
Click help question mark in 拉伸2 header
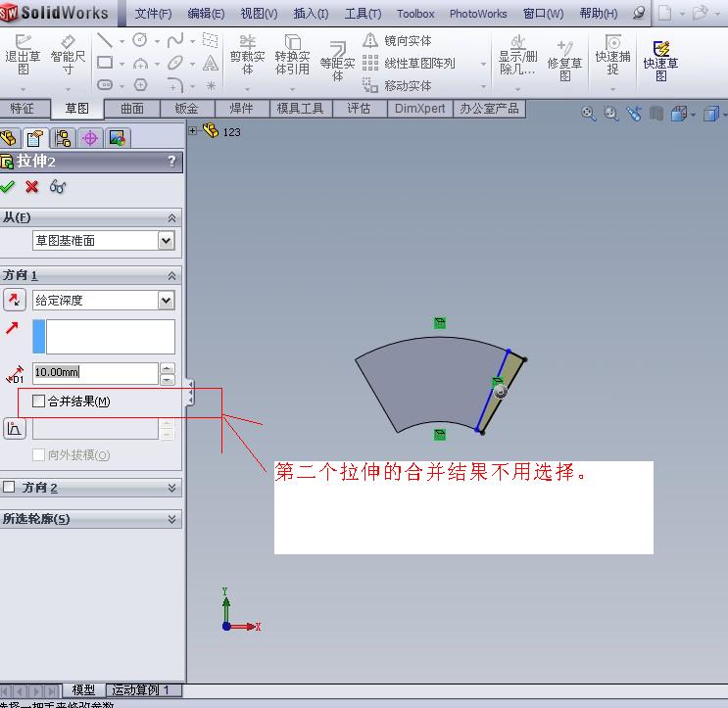point(171,161)
